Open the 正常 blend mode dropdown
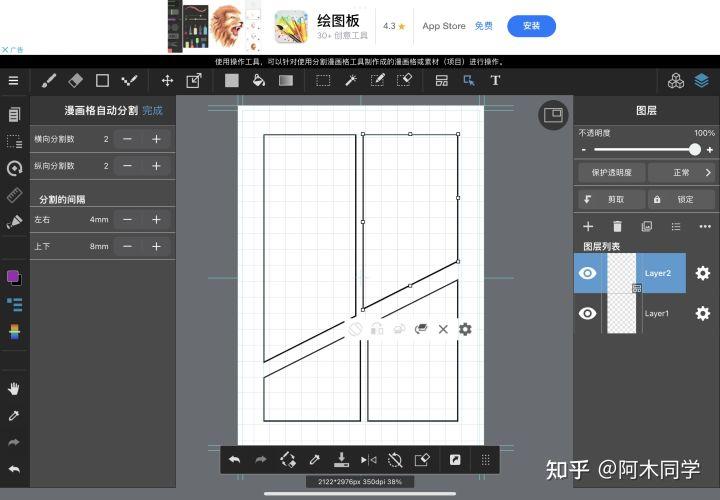 coord(681,173)
